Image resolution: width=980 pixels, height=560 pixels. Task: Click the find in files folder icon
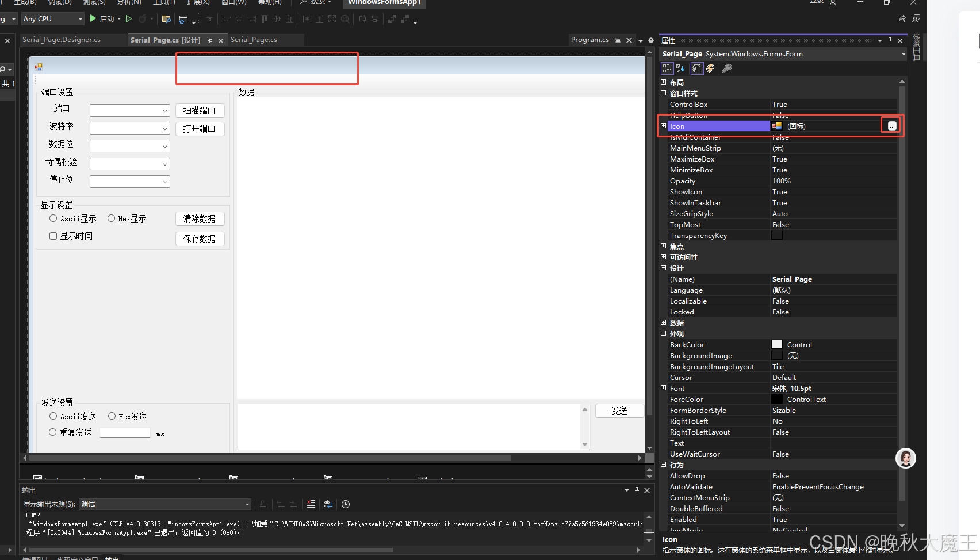[x=166, y=19]
